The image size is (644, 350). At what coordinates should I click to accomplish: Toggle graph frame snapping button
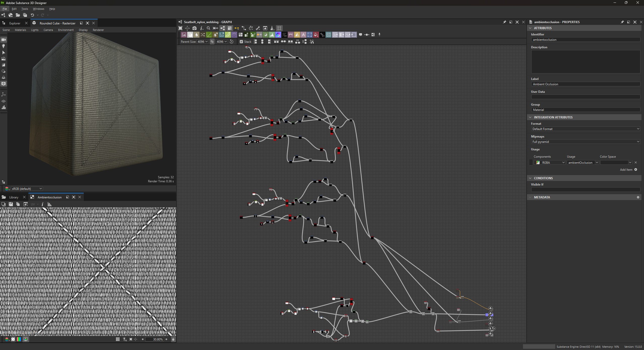pyautogui.click(x=279, y=28)
